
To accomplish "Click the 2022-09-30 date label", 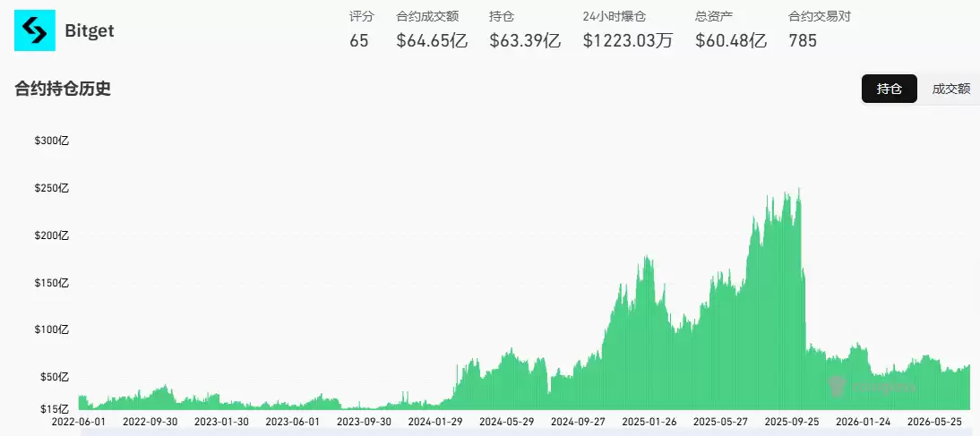I will [150, 422].
